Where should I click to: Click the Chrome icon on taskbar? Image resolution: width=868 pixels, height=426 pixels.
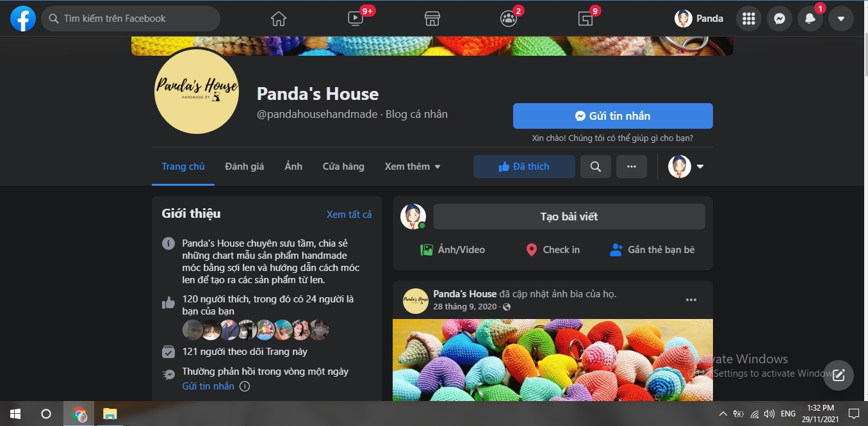click(79, 414)
